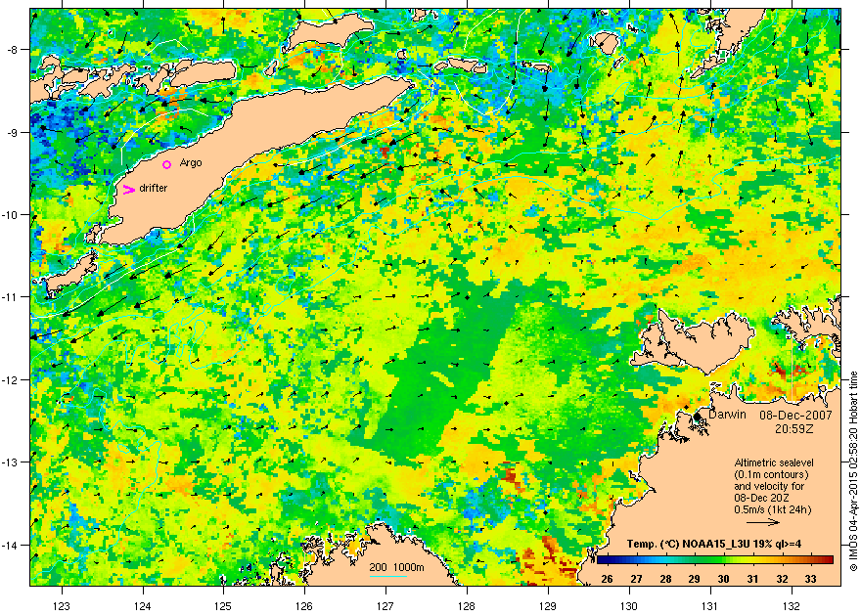Click the 'drifter' label text

[x=154, y=188]
